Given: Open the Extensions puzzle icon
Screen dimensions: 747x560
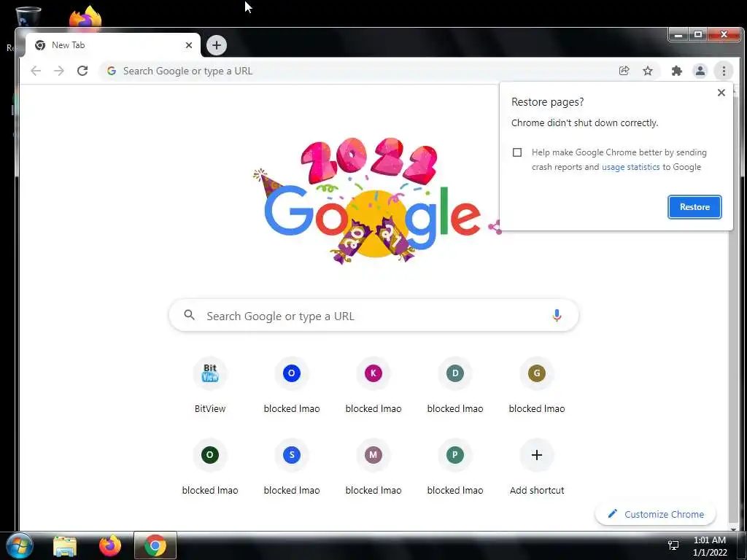Looking at the screenshot, I should (676, 71).
